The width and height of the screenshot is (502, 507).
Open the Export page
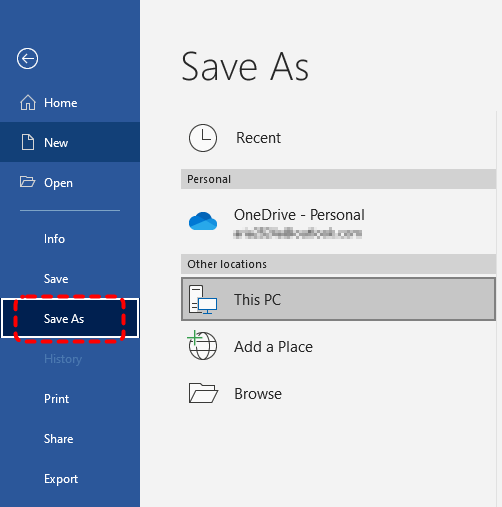tap(70, 479)
